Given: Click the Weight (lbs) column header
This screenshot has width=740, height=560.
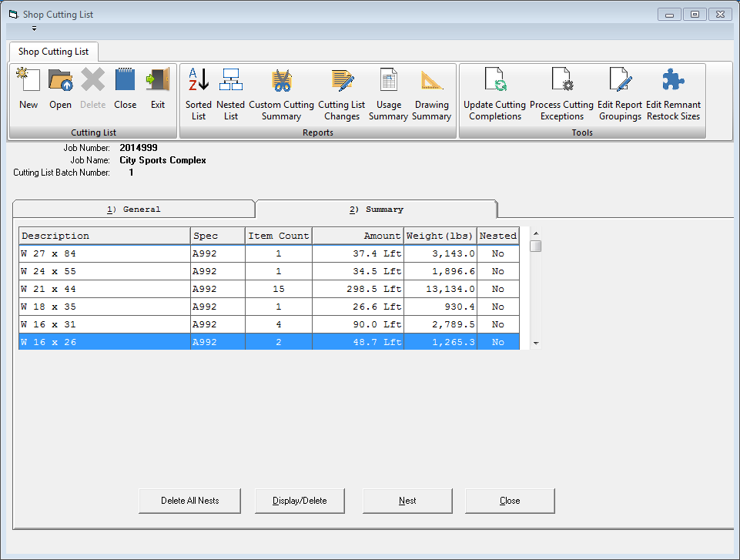Looking at the screenshot, I should click(x=440, y=236).
